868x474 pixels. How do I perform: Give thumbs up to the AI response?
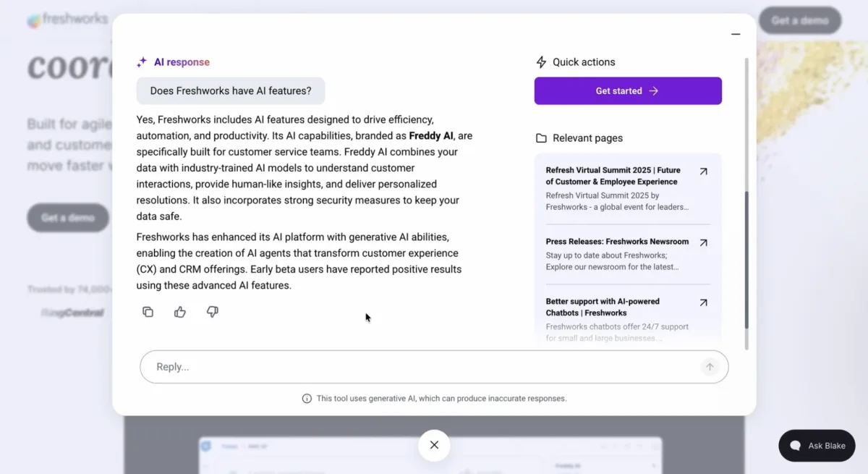(180, 312)
